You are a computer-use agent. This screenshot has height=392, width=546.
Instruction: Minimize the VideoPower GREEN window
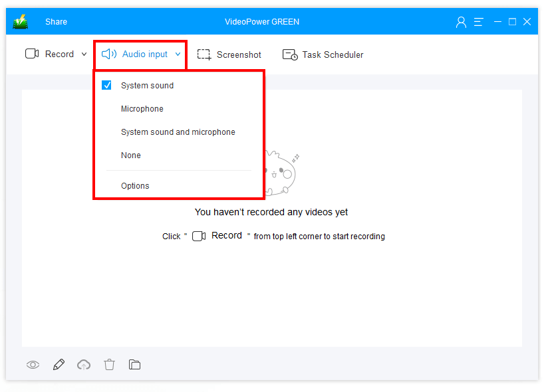coord(497,21)
